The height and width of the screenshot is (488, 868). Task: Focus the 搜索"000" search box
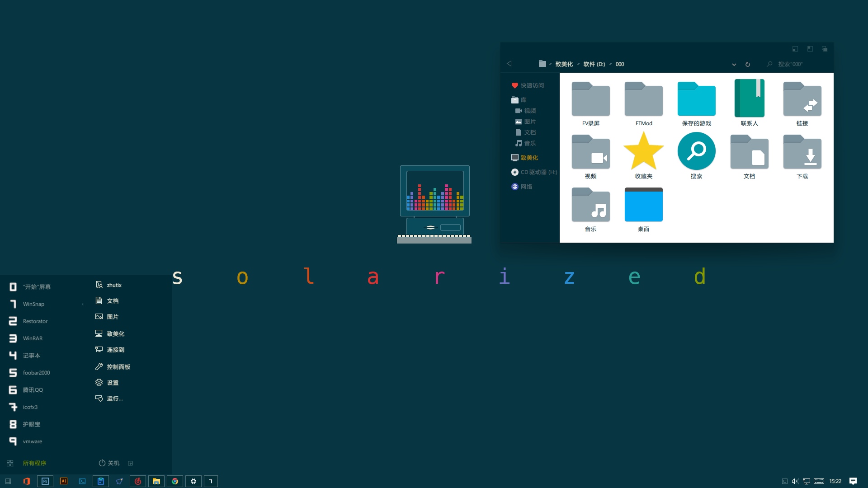798,64
